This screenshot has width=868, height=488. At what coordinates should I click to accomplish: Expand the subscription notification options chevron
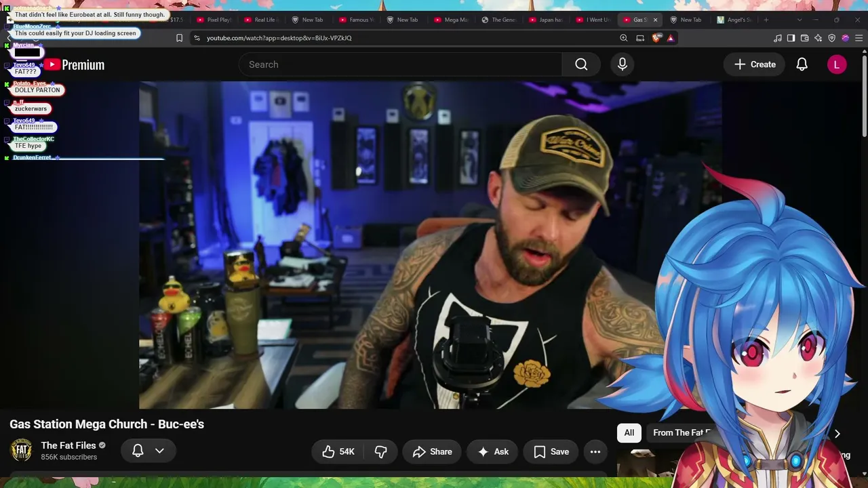click(x=159, y=451)
